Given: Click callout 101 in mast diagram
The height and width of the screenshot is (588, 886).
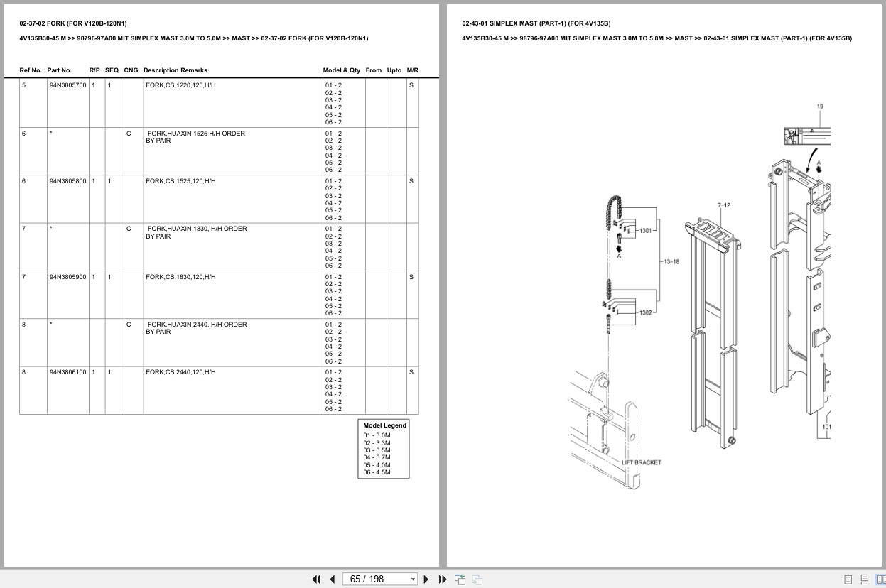Looking at the screenshot, I should point(826,427).
